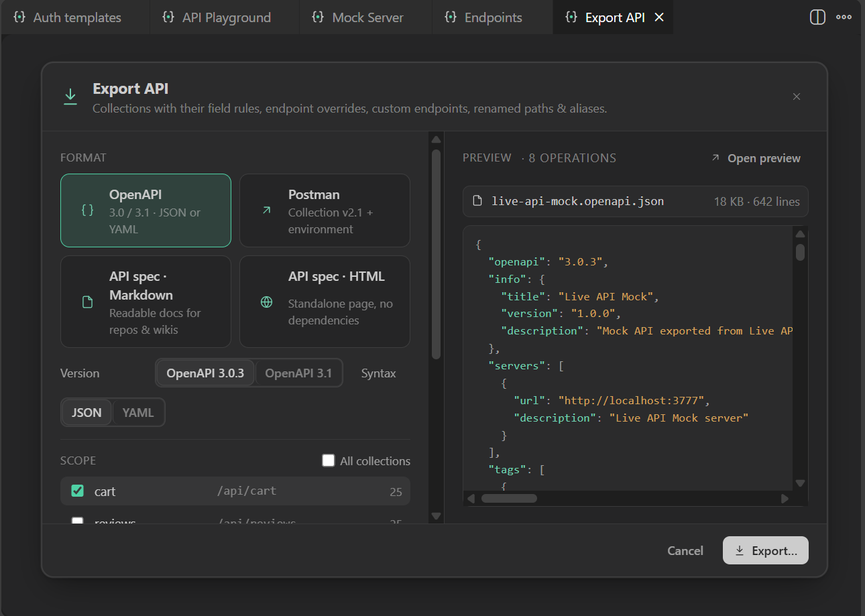Switch syntax to JSON

(86, 412)
